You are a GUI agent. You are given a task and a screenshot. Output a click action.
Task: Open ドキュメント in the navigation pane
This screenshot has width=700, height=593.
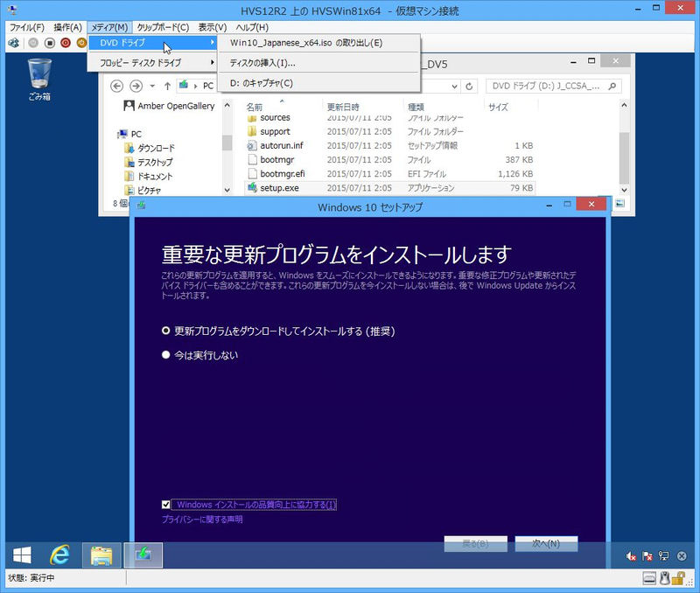tap(148, 177)
